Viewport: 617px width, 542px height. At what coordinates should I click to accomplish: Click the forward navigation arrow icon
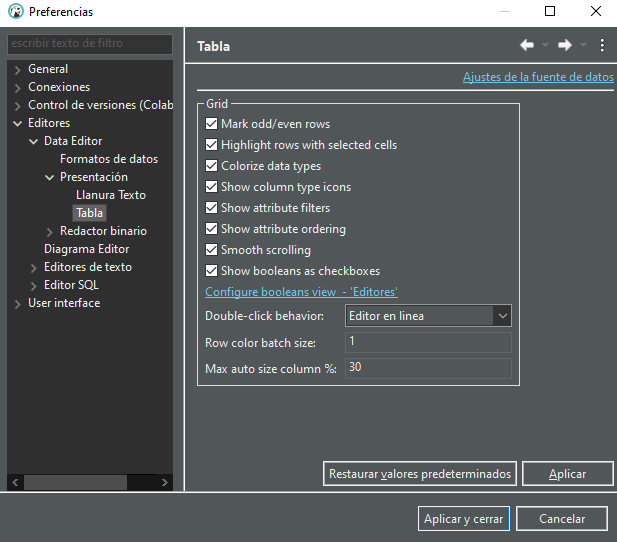point(565,45)
